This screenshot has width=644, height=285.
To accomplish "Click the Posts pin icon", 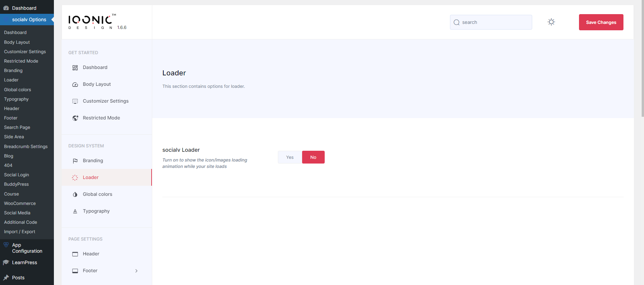I will coord(6,278).
